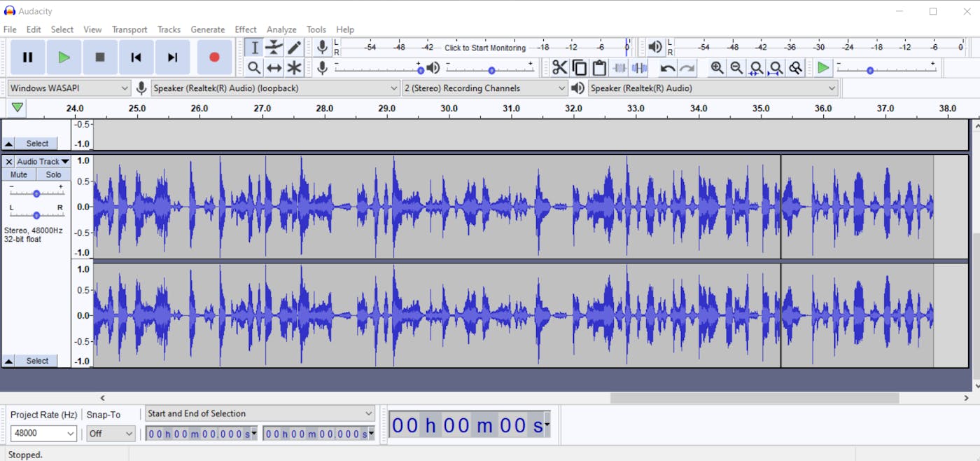Click the green timeline options triangle
The image size is (980, 461).
click(17, 108)
